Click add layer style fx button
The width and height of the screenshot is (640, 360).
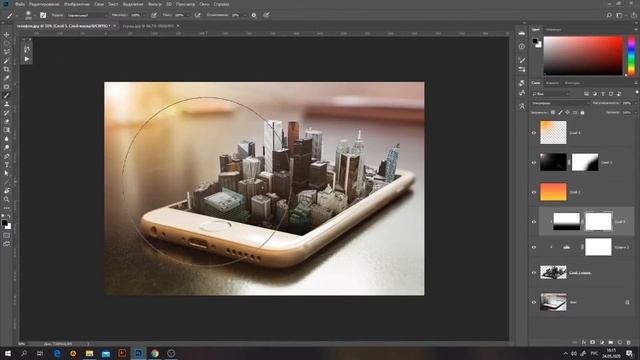584,342
